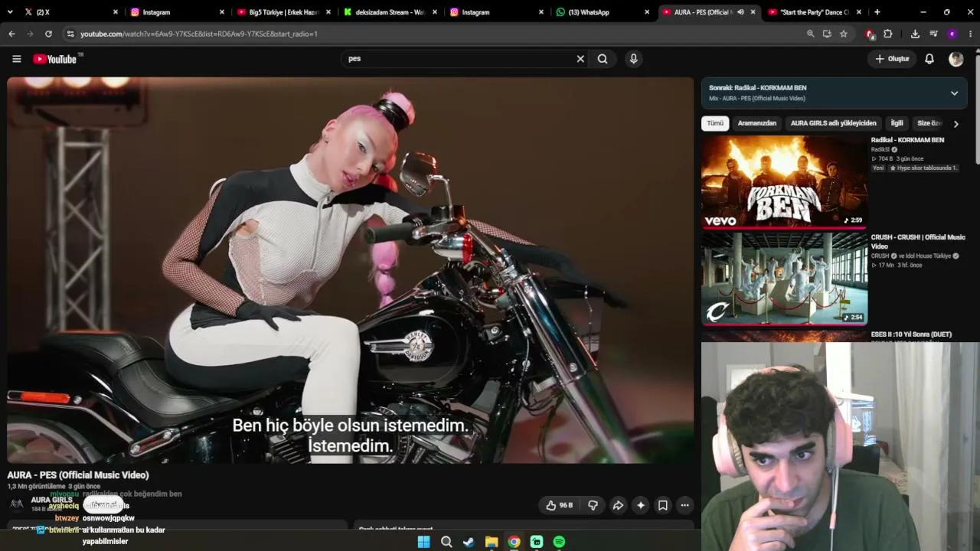
Task: Expand the Mix playlist panel chevron
Action: (x=954, y=93)
